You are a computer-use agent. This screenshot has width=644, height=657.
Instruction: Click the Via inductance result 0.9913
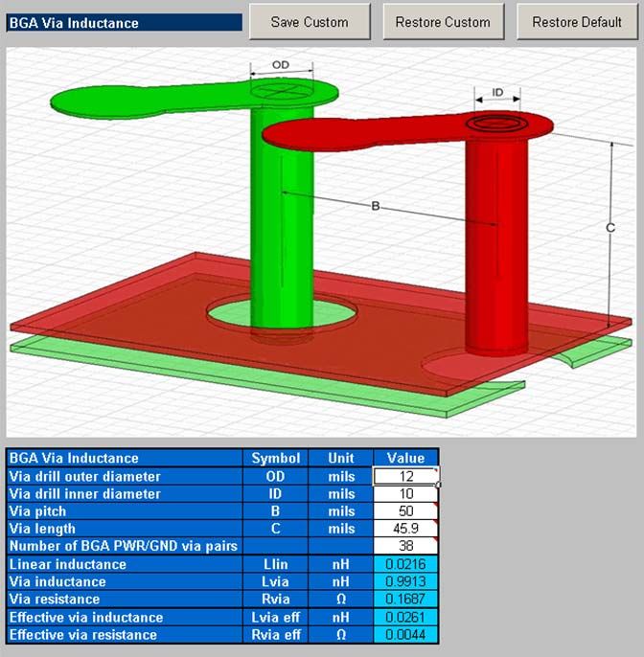coord(405,581)
